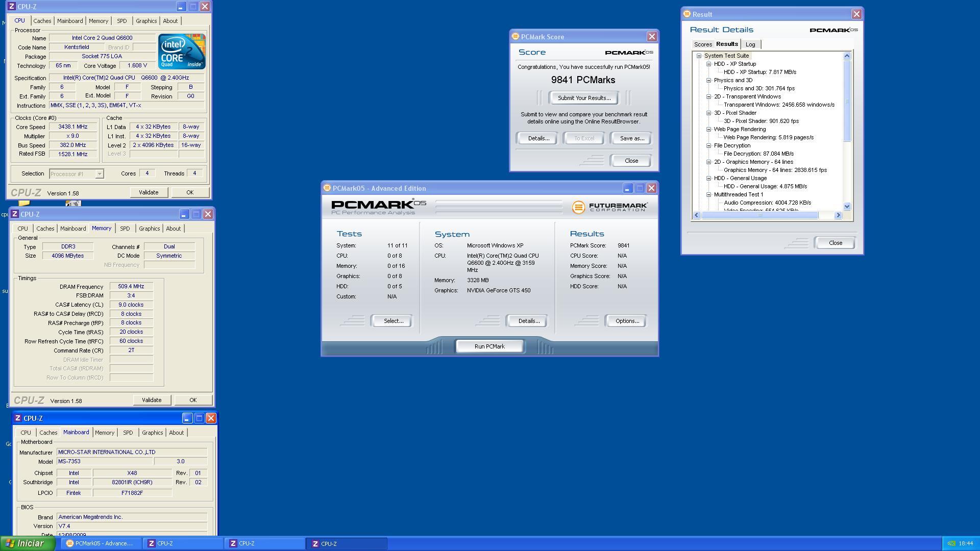The image size is (980, 551).
Task: Close the PCMark Score window with X
Action: click(x=652, y=37)
